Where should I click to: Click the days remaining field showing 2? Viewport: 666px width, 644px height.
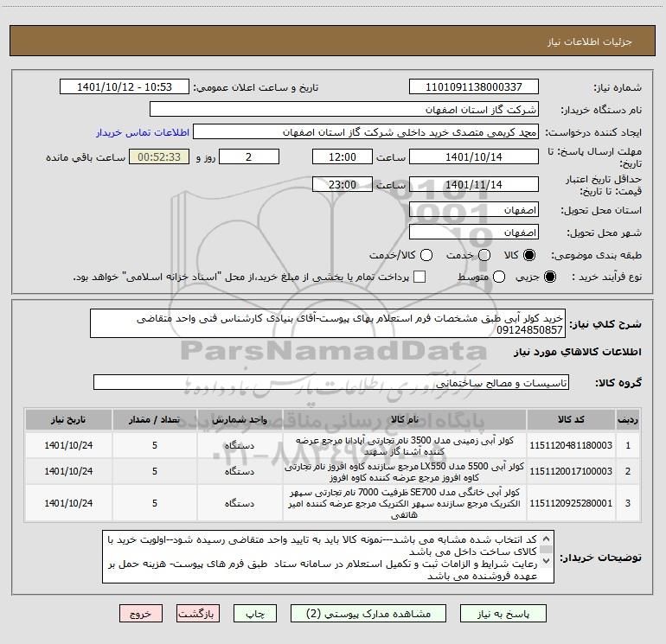coord(249,156)
